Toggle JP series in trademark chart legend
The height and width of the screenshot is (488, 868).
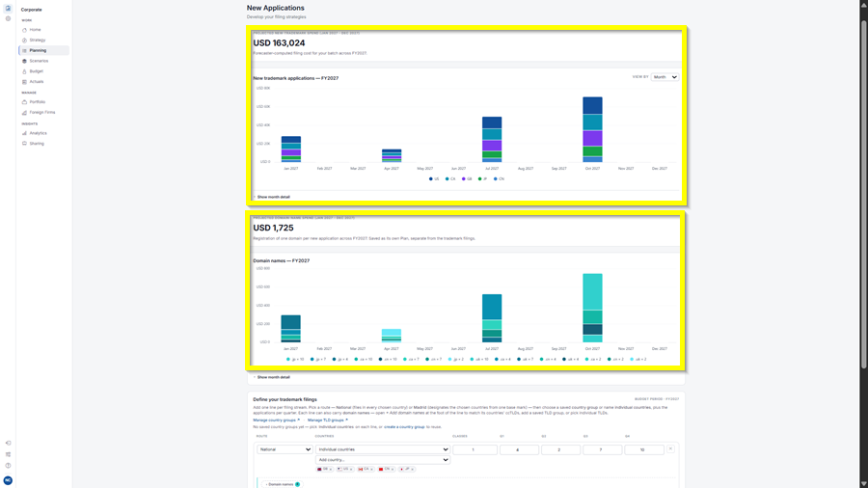[x=483, y=178]
